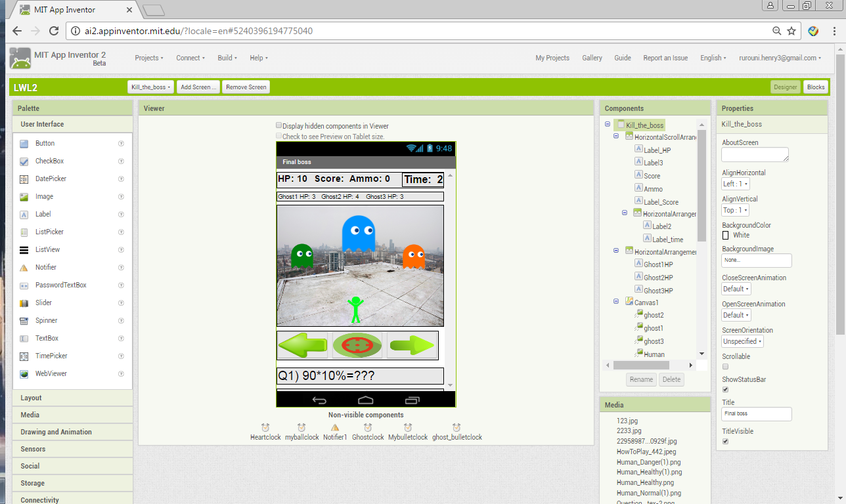
Task: Click the Title field containing Final boss
Action: tap(757, 414)
